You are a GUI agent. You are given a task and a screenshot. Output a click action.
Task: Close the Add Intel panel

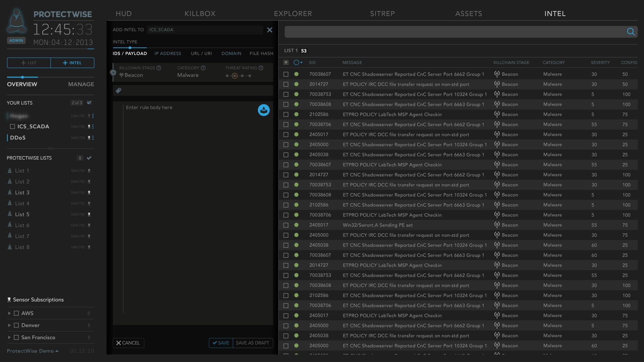point(270,30)
